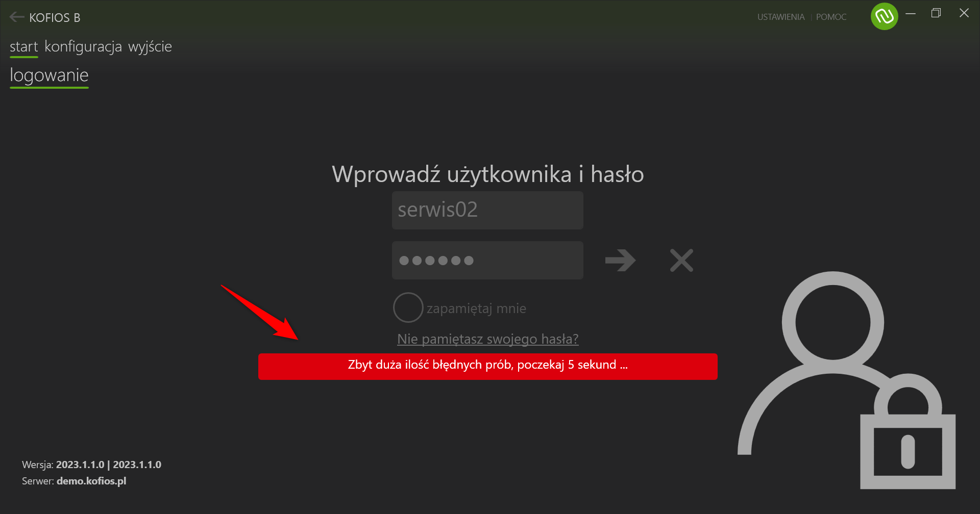This screenshot has height=514, width=980.
Task: Switch to the logowanie tab
Action: click(x=49, y=75)
